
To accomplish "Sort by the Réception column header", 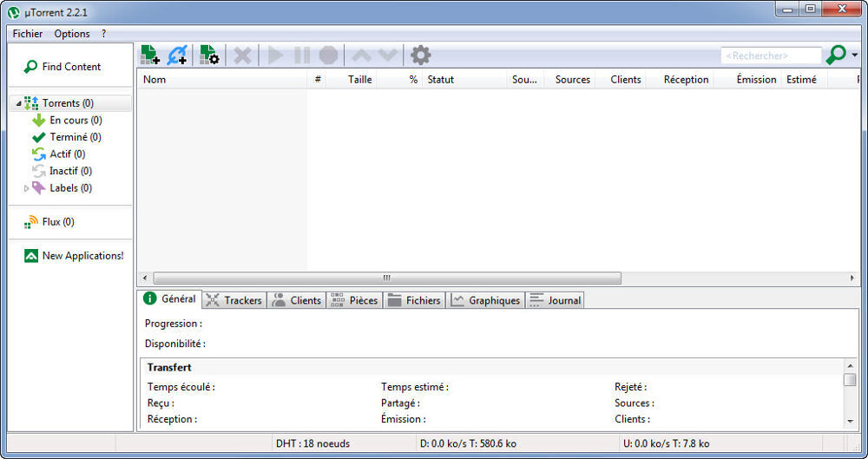I will click(x=680, y=79).
